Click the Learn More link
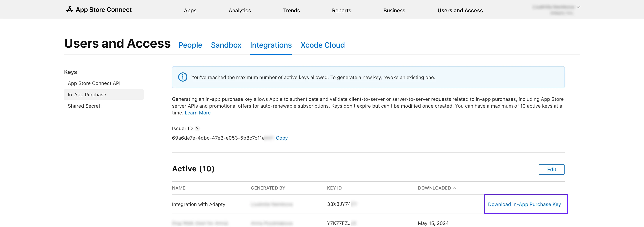Viewport: 644px width, 227px height. point(198,113)
